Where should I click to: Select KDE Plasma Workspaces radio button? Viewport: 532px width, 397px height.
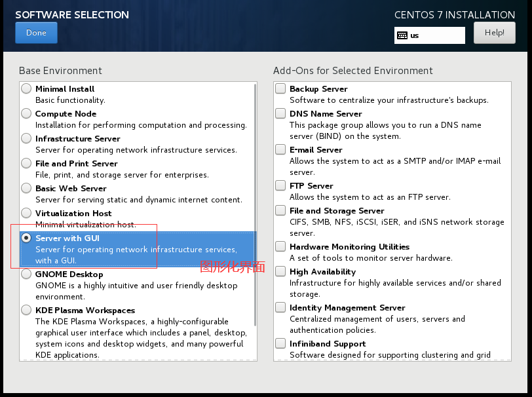pyautogui.click(x=26, y=310)
